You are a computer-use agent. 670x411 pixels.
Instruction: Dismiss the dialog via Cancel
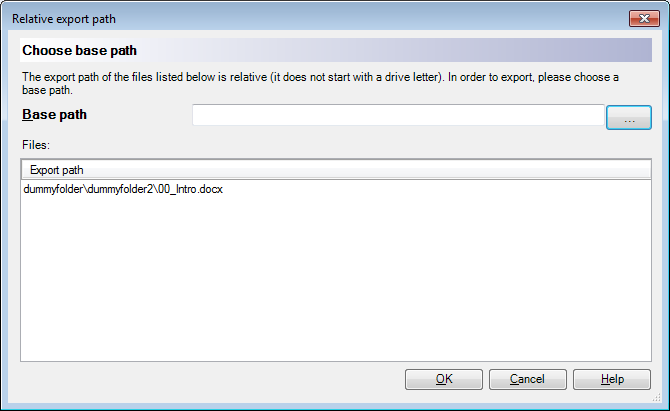(527, 379)
